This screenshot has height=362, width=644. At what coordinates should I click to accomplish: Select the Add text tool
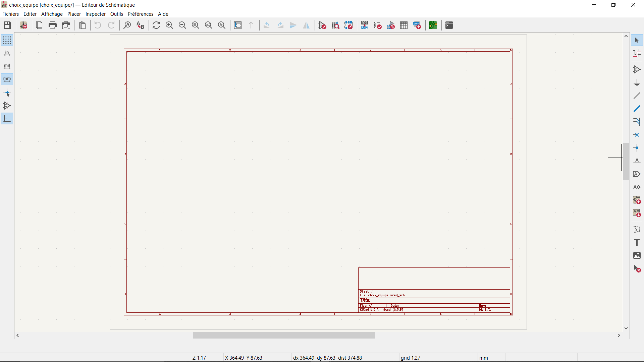637,242
